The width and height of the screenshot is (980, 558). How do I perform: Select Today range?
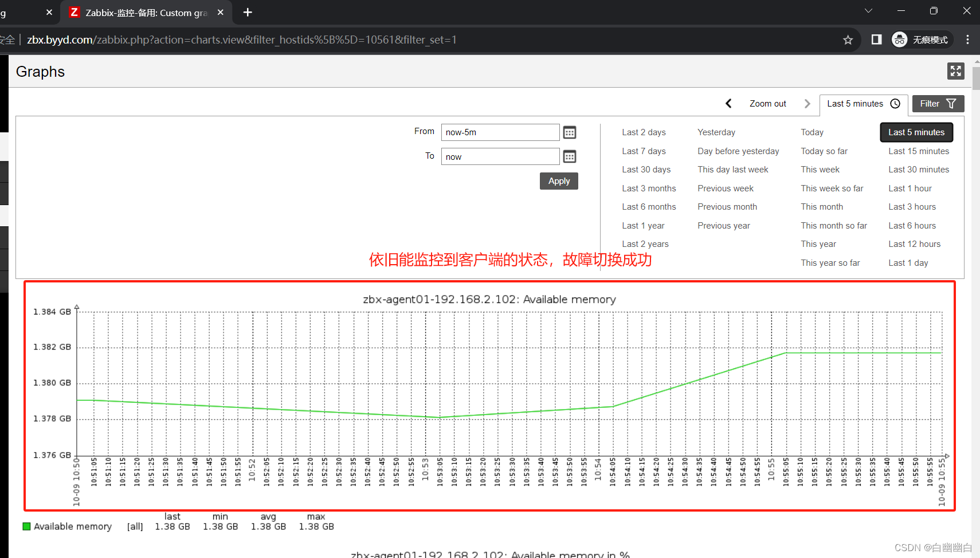[812, 132]
